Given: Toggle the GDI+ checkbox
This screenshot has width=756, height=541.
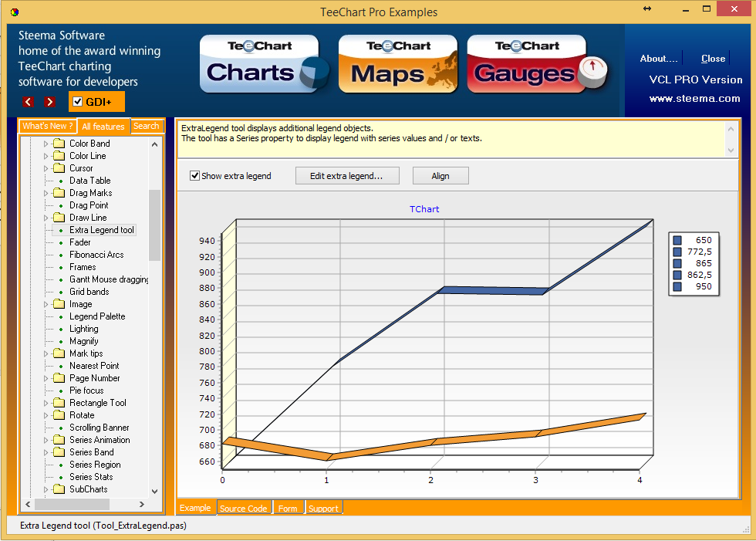Looking at the screenshot, I should point(78,102).
